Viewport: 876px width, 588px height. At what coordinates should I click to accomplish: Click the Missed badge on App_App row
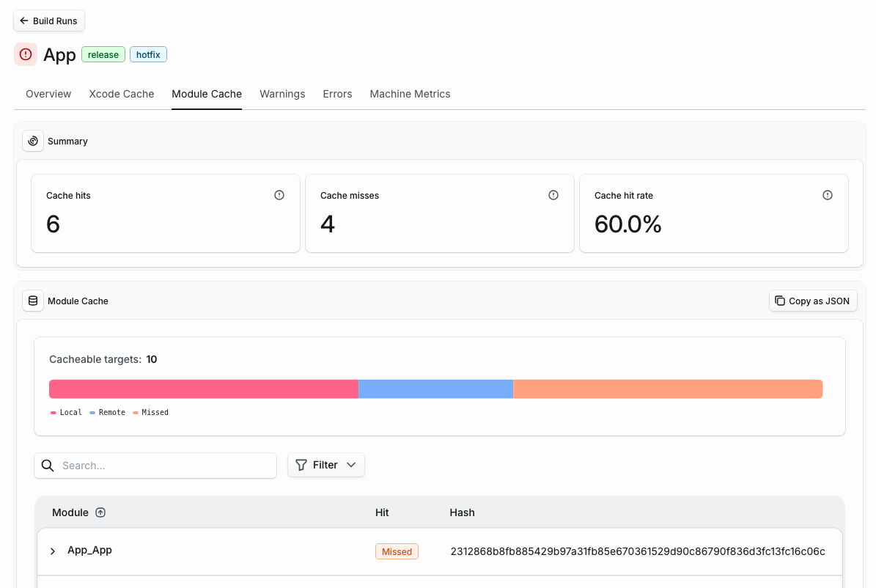(x=397, y=551)
